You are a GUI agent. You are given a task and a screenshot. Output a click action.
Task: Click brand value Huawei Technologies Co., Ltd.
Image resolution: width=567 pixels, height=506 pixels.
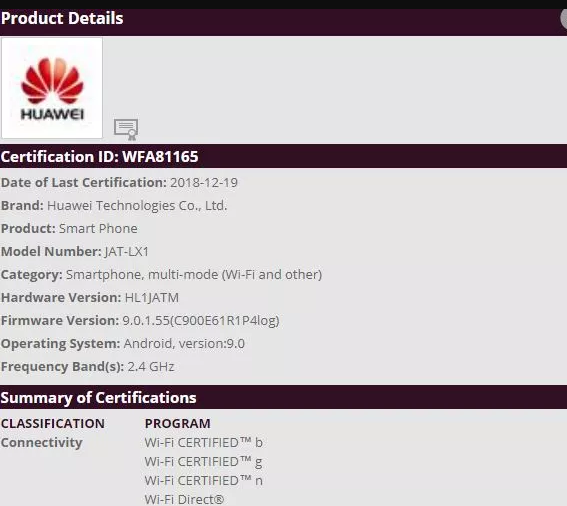click(x=137, y=205)
